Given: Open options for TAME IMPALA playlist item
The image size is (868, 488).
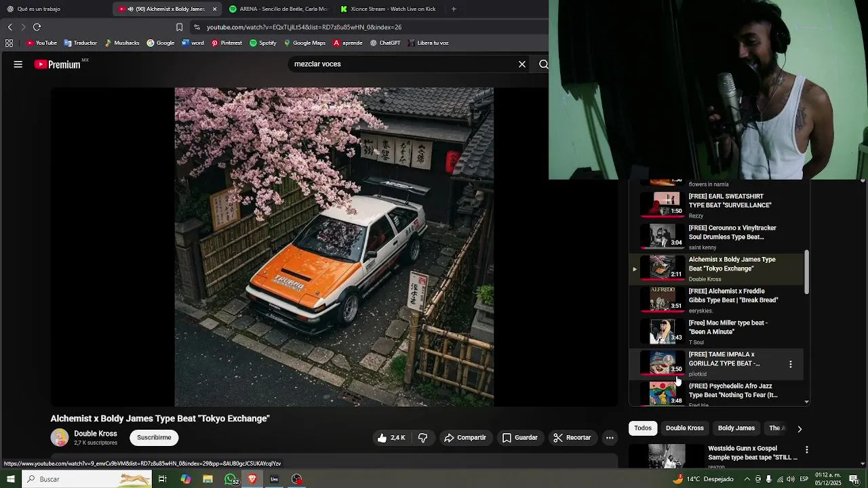Looking at the screenshot, I should [791, 364].
